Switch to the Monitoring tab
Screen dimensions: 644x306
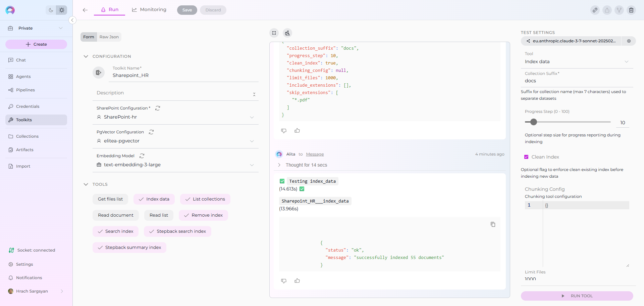pos(149,10)
